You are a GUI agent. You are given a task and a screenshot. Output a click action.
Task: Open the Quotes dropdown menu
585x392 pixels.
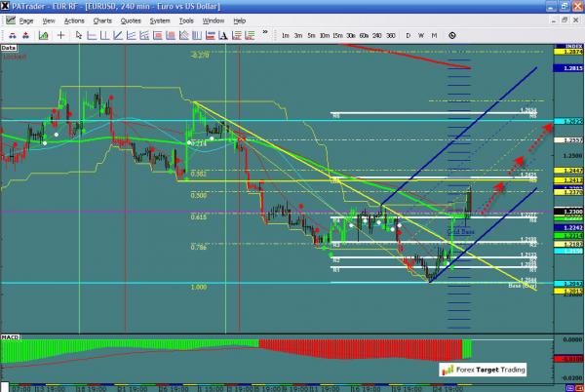130,20
